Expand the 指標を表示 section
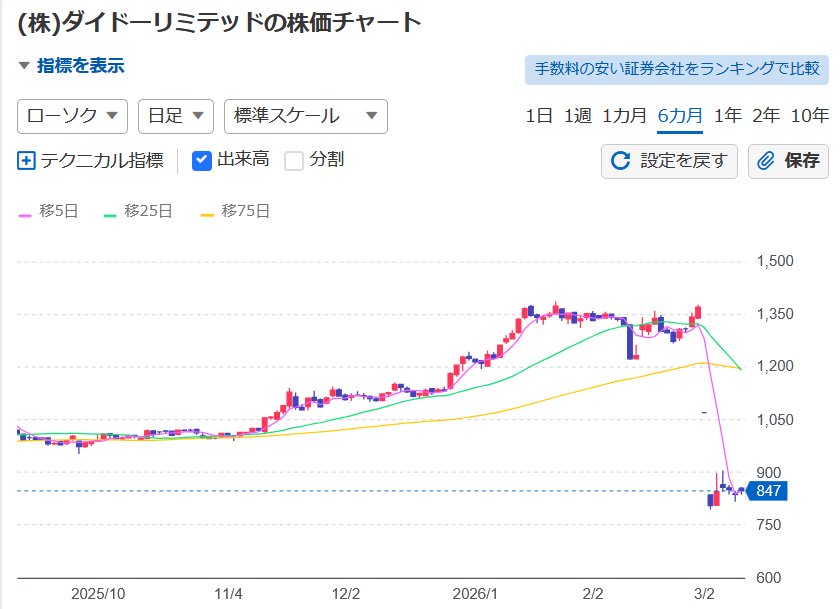 coord(80,67)
